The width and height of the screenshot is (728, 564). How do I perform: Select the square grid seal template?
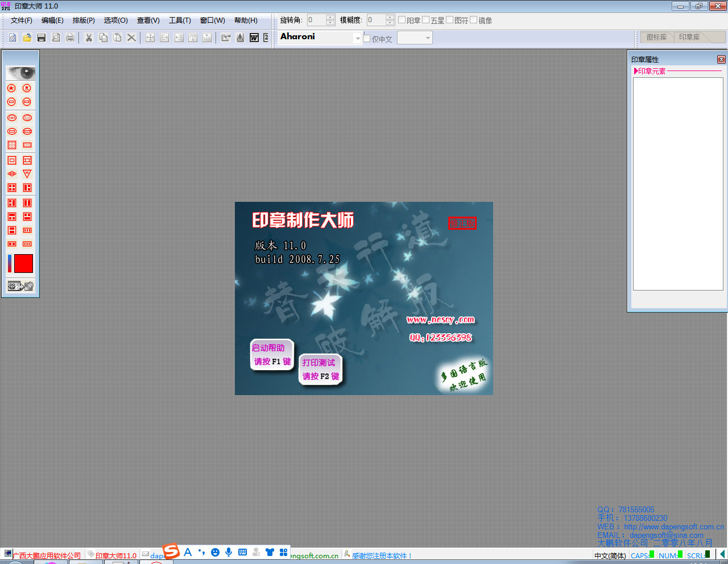[x=11, y=145]
